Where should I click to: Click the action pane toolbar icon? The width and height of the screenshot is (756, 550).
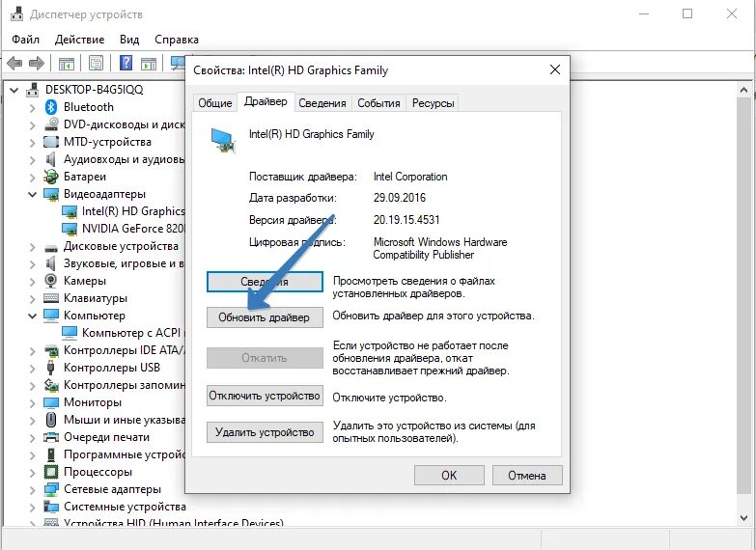149,63
